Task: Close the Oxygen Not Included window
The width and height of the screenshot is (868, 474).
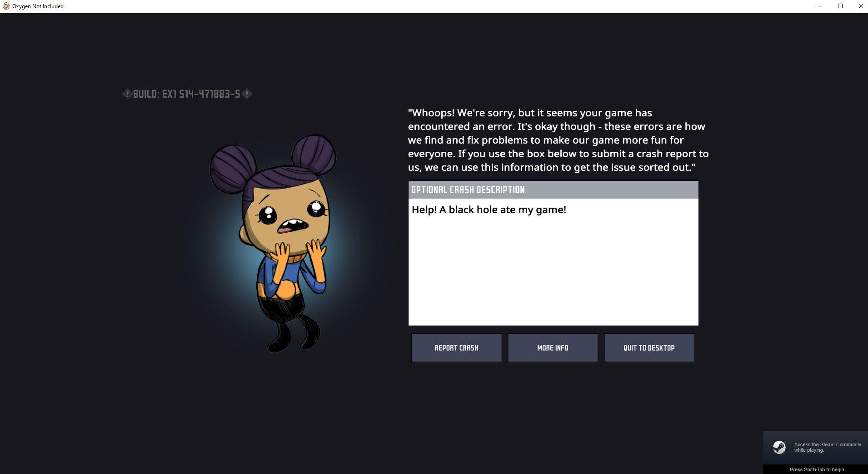Action: tap(861, 6)
